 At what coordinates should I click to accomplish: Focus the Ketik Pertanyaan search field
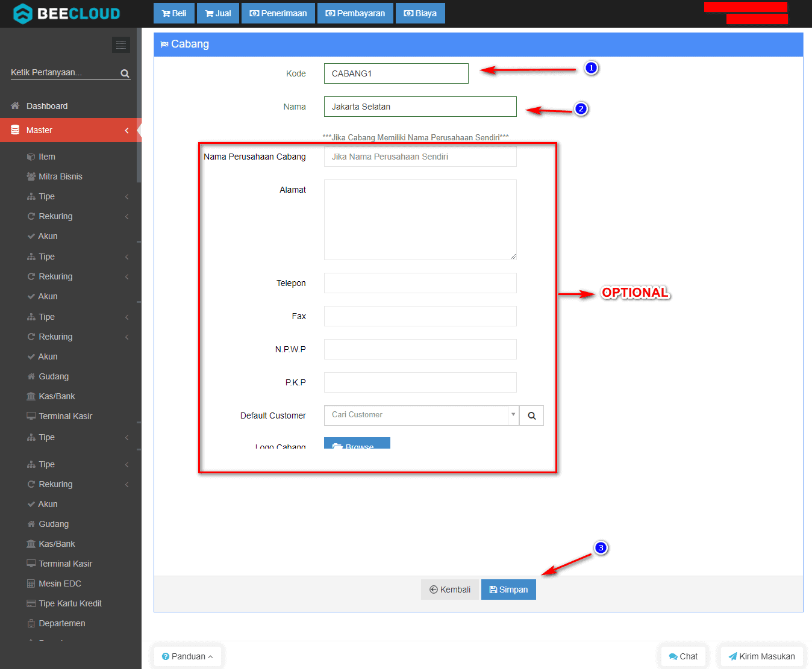click(x=64, y=72)
